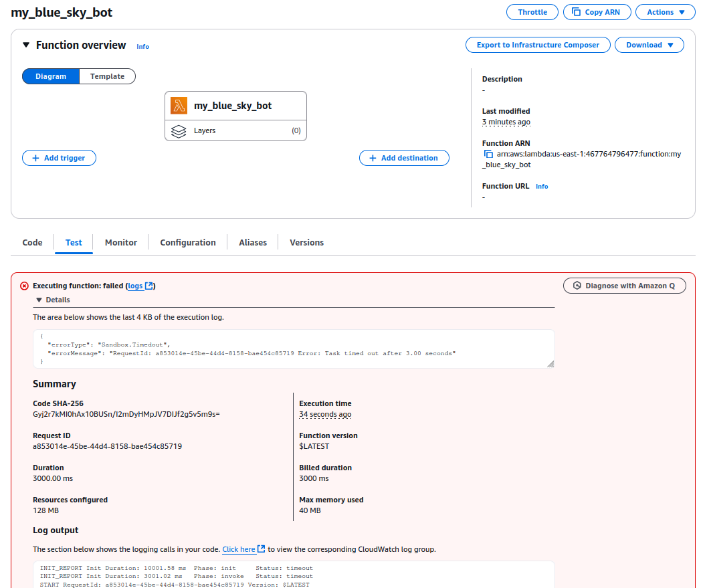The height and width of the screenshot is (588, 705).
Task: Collapse the Function overview section
Action: (x=26, y=45)
